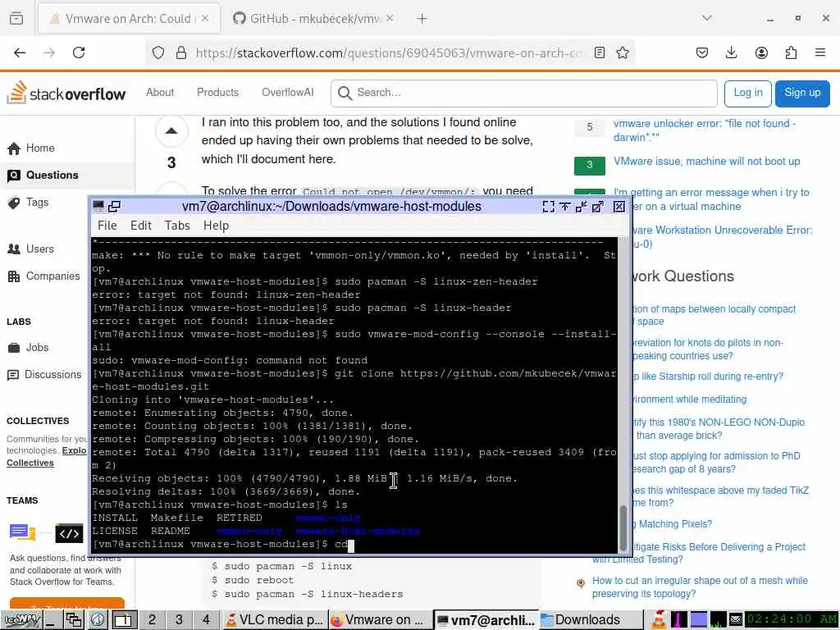Open Tags in the left sidebar
This screenshot has height=630, width=840.
click(x=28, y=203)
